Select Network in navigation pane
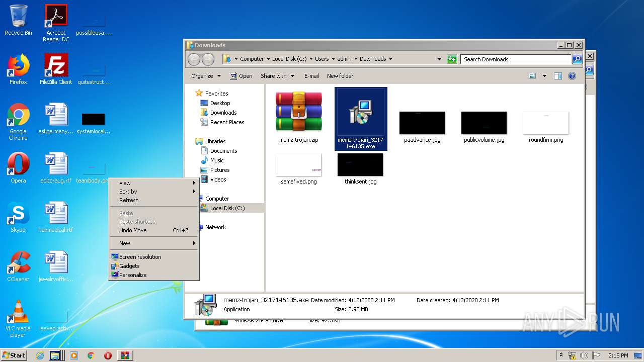Viewport: 644px width, 362px height. click(215, 227)
